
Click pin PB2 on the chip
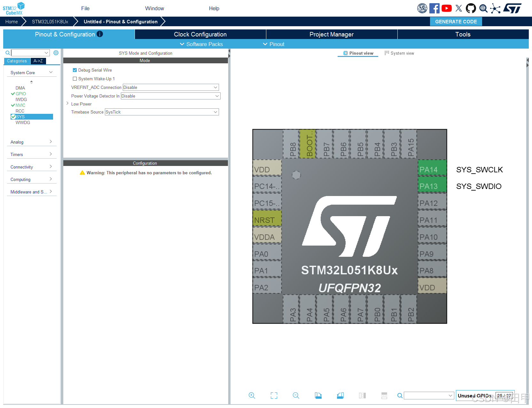(x=409, y=309)
